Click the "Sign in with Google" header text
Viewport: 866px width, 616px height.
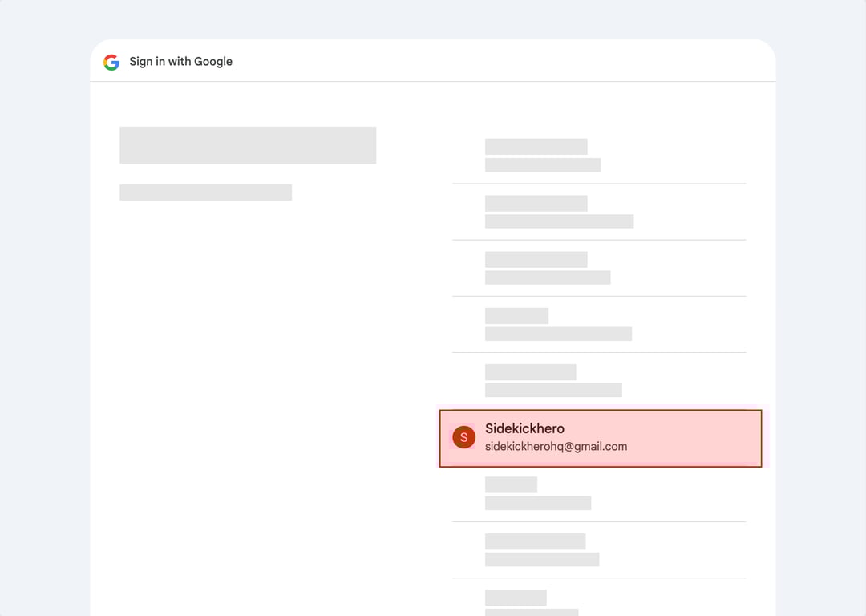180,62
